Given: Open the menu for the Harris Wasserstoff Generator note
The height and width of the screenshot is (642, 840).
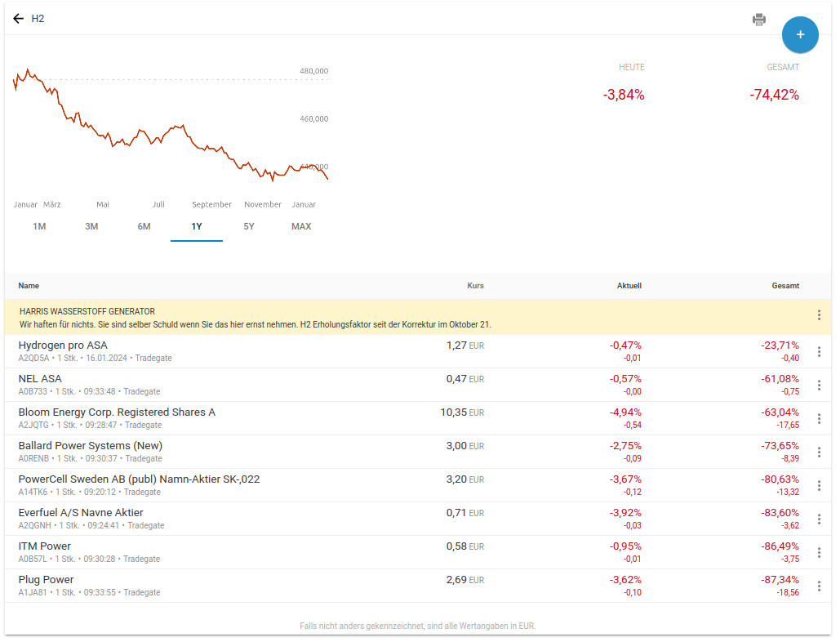Looking at the screenshot, I should click(x=819, y=315).
